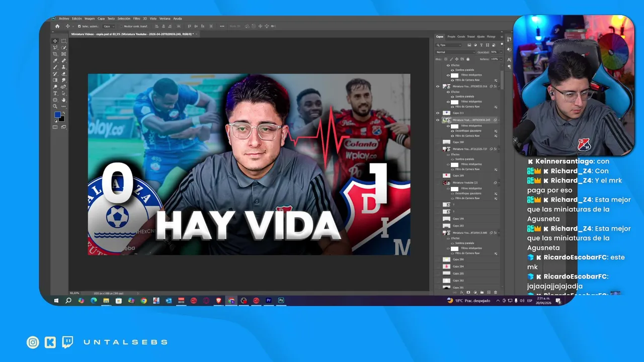Collapse effects of layer ending 212325.727

499,149
